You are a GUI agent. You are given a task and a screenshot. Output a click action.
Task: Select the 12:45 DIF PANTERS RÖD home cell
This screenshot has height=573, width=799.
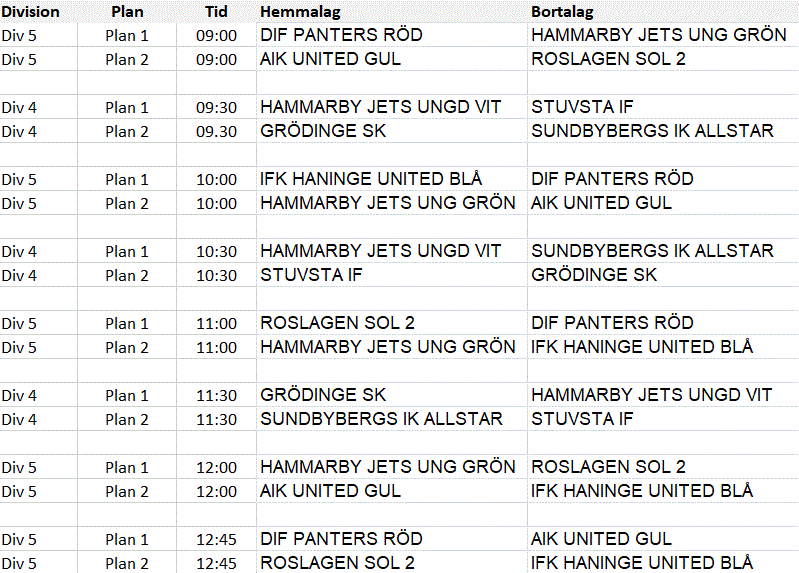tap(391, 539)
